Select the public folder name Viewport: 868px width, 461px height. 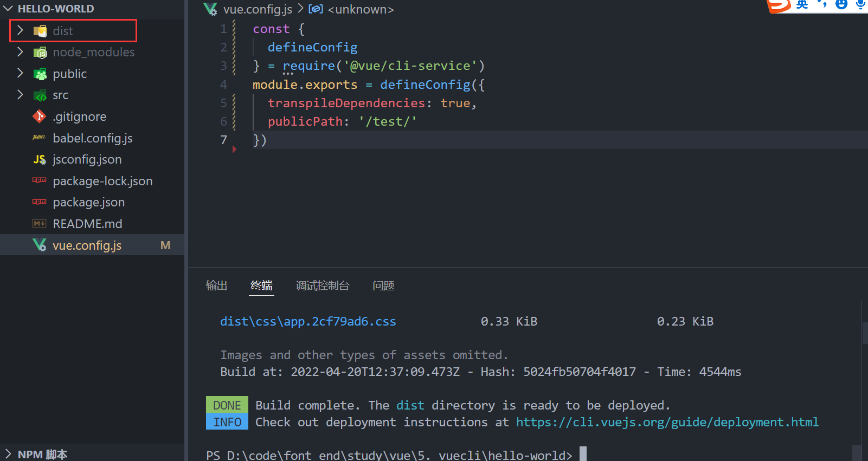pos(70,74)
